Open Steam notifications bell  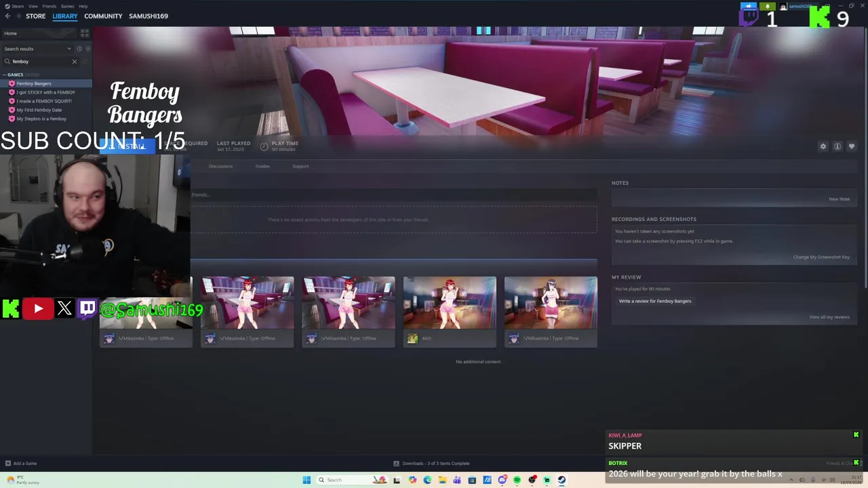click(x=768, y=6)
